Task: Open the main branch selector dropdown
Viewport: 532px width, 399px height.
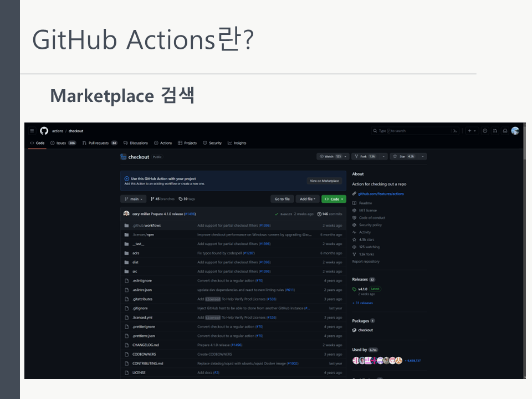Action: (134, 199)
